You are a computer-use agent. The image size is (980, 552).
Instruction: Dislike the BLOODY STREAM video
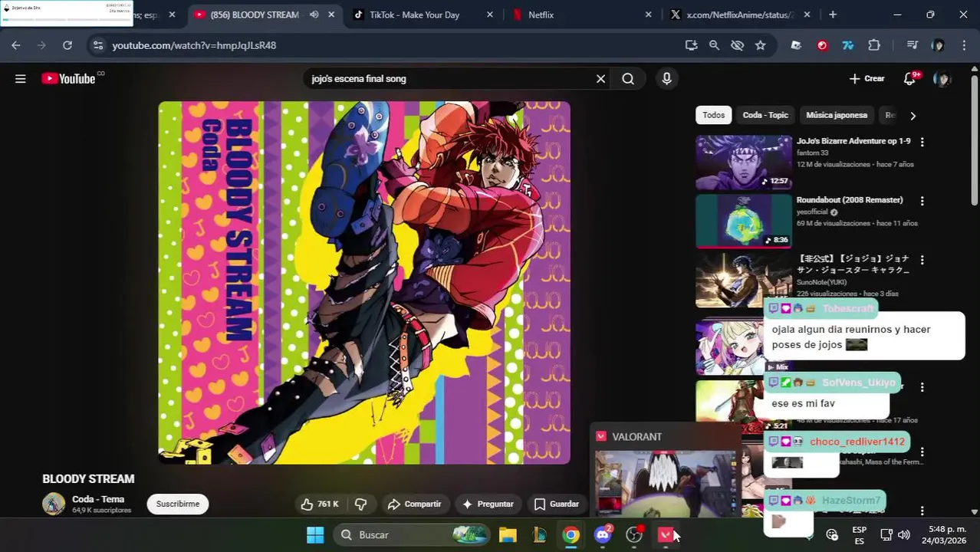[360, 504]
